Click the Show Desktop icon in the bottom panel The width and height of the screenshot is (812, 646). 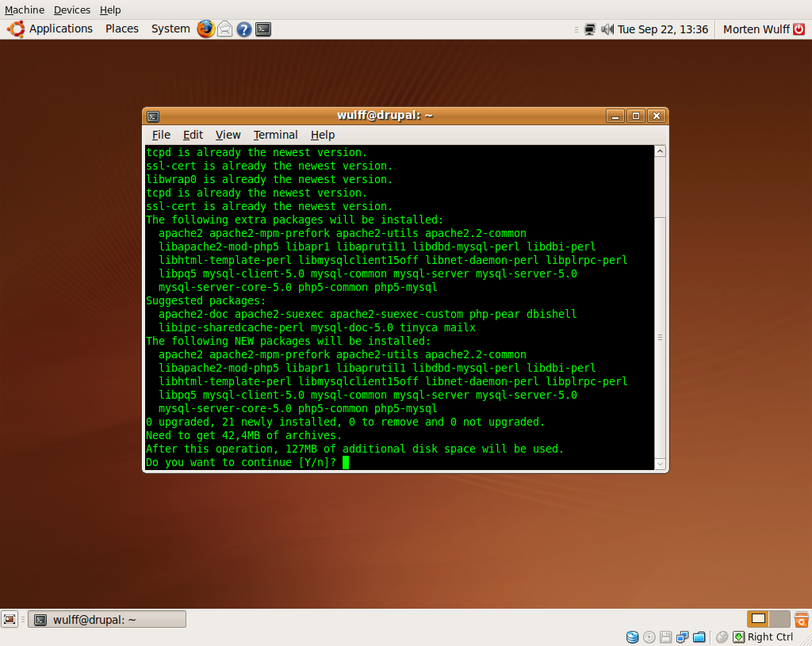[x=10, y=619]
